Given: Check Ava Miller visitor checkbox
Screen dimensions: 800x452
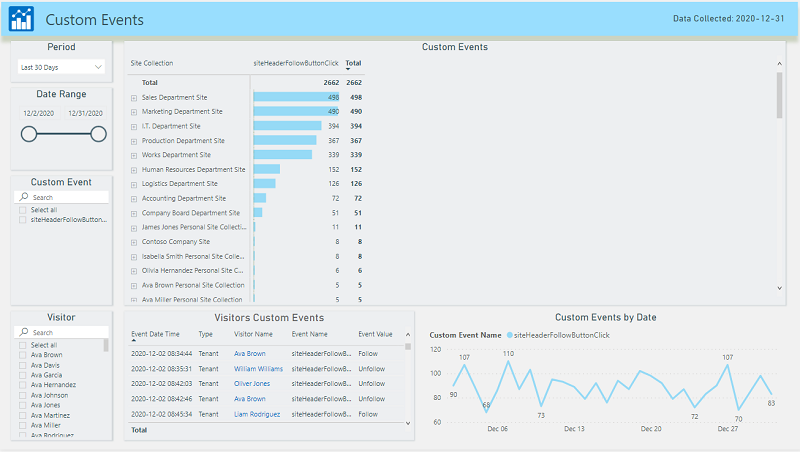Looking at the screenshot, I should pyautogui.click(x=22, y=425).
